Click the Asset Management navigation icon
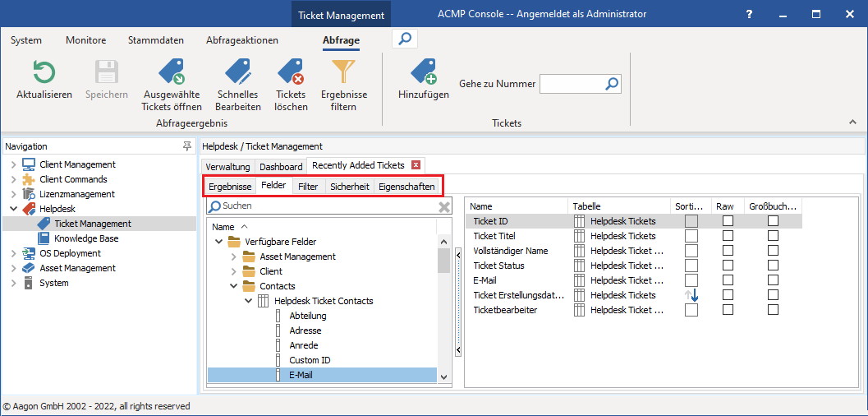 tap(28, 268)
